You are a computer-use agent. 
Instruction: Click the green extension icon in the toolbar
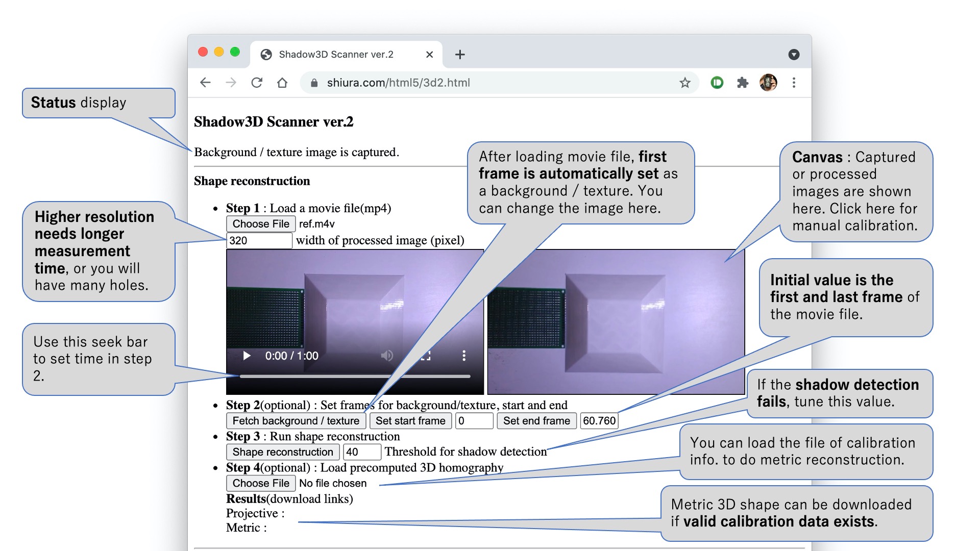coord(717,83)
